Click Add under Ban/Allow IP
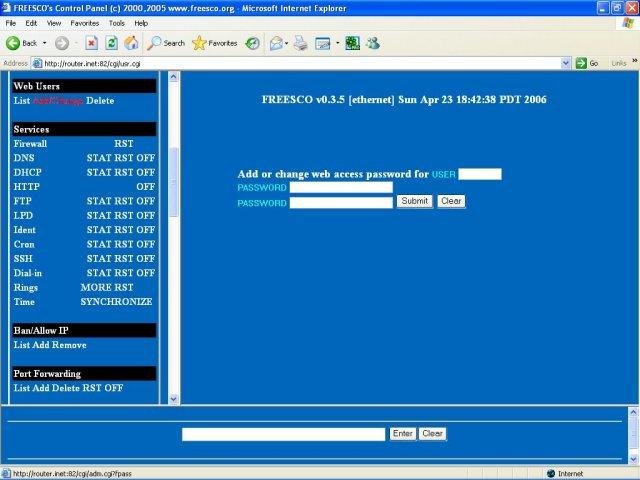The width and height of the screenshot is (640, 480). [x=41, y=345]
